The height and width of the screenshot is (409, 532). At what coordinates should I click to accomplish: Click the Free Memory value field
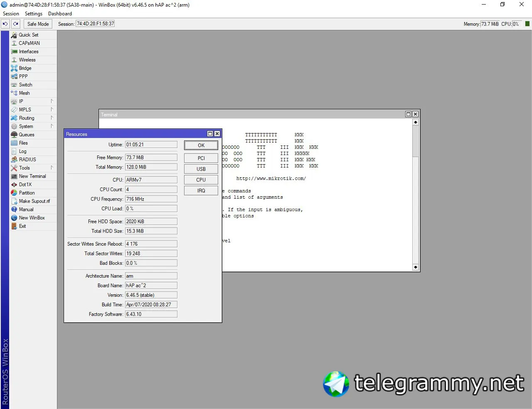tap(151, 158)
